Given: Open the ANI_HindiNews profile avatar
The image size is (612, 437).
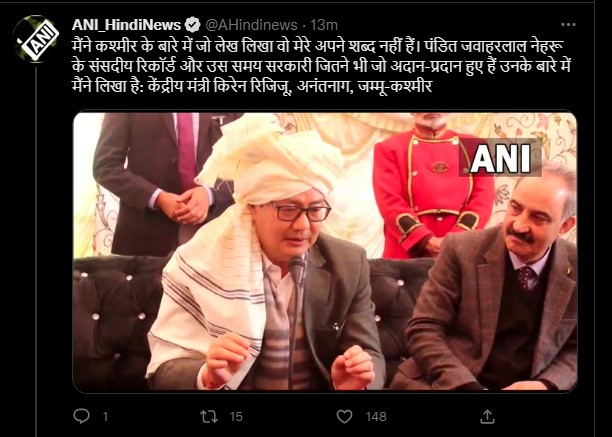Looking at the screenshot, I should click(x=36, y=39).
